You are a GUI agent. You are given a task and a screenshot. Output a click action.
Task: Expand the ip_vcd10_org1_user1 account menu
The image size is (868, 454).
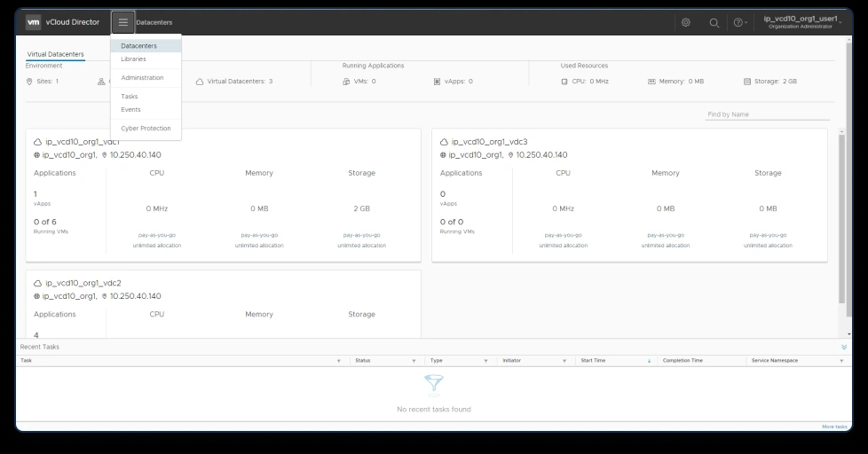tap(802, 22)
